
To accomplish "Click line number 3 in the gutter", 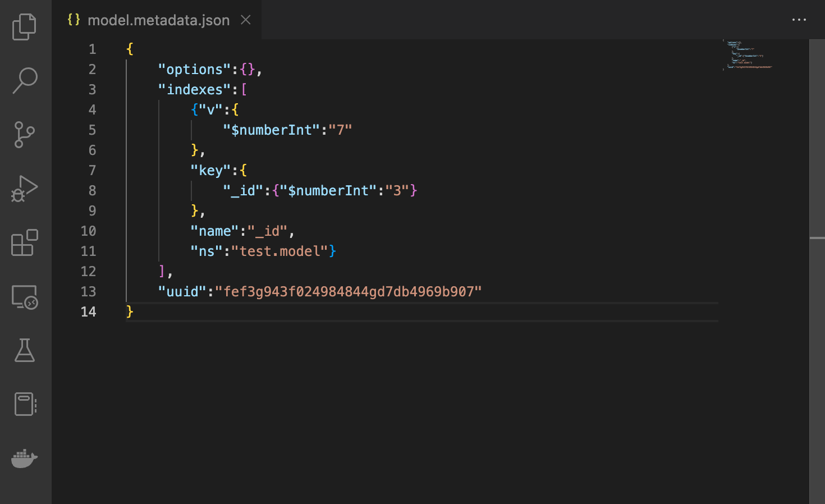I will [92, 90].
